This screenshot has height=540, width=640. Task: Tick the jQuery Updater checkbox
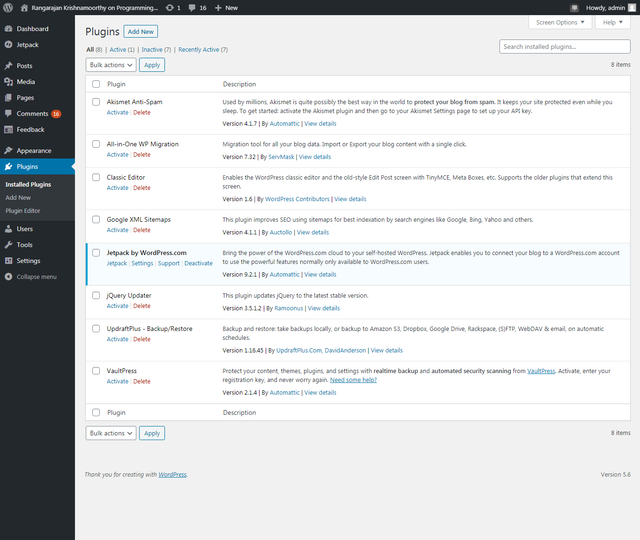pos(96,295)
